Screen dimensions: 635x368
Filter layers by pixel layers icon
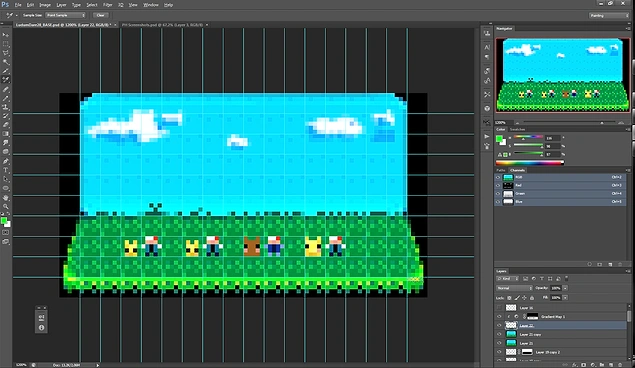pyautogui.click(x=525, y=279)
